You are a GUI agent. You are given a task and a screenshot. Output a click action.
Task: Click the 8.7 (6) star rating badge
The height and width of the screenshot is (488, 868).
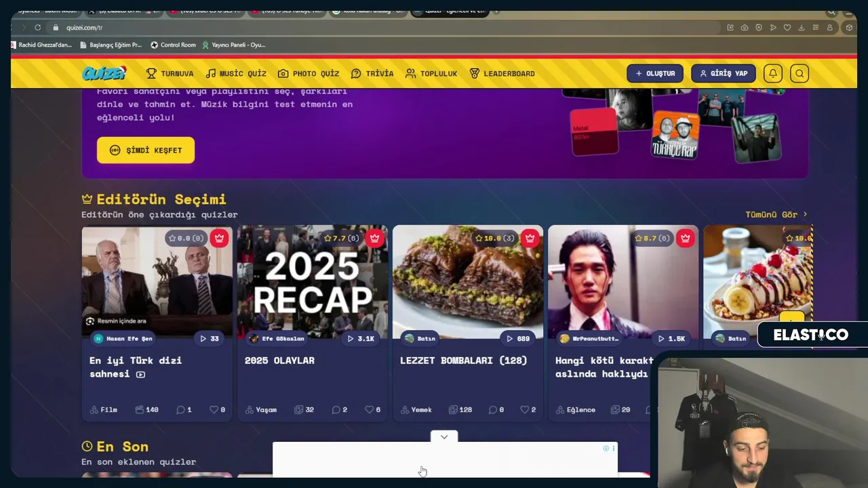coord(652,238)
